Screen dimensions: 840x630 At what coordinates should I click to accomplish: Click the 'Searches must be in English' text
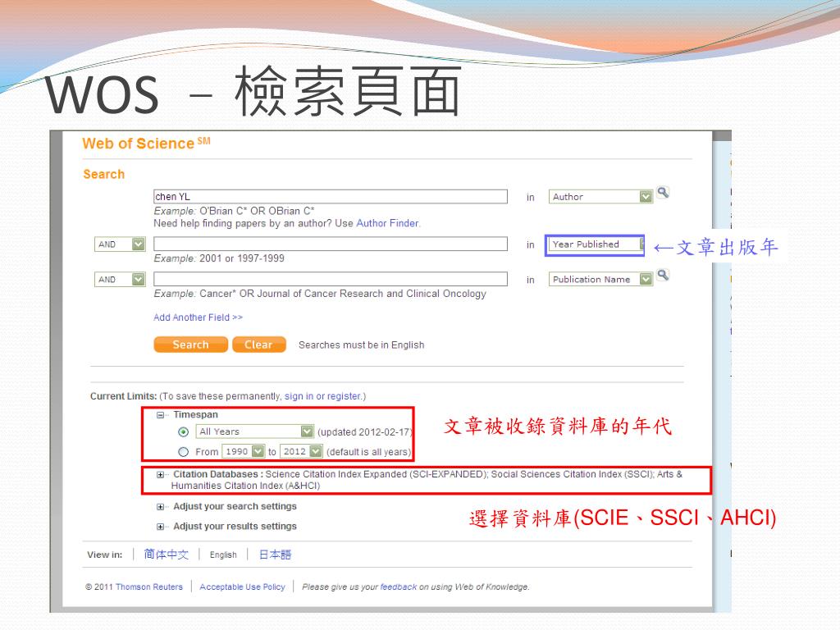(361, 345)
